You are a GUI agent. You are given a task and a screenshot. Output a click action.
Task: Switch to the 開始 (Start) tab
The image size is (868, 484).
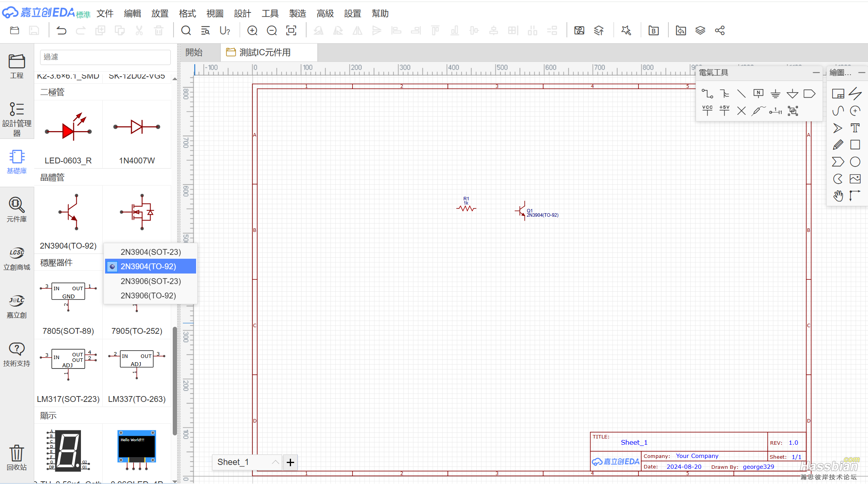tap(194, 53)
